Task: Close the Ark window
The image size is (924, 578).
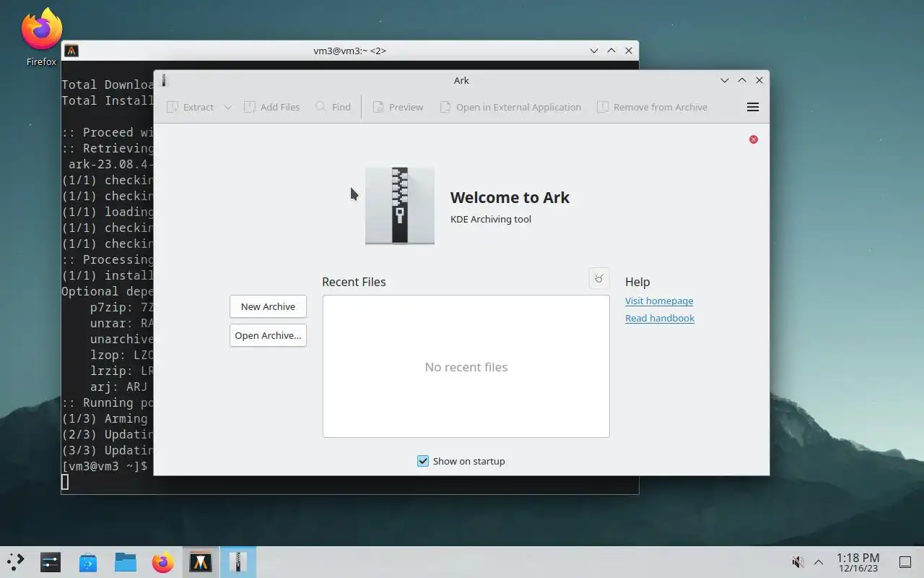Action: point(759,80)
